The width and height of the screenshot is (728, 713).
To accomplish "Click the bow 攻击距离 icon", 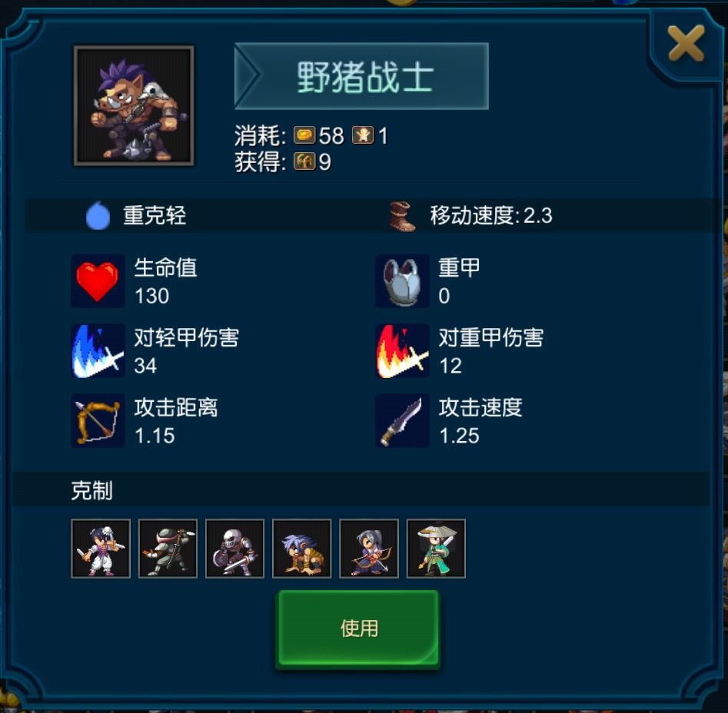I will point(98,421).
